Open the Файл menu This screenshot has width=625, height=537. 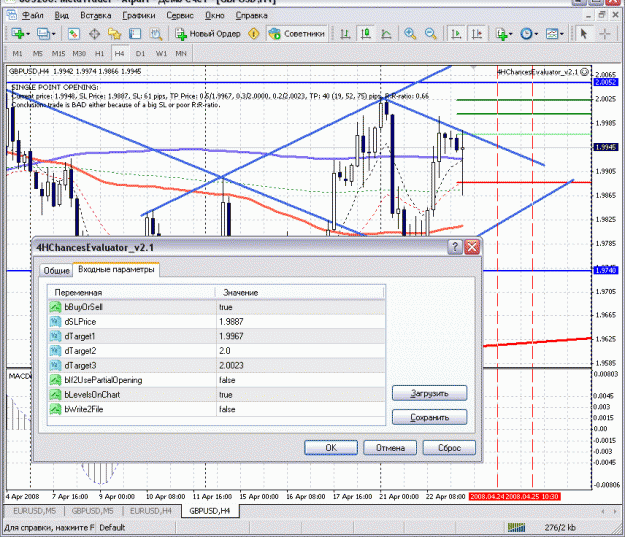33,16
